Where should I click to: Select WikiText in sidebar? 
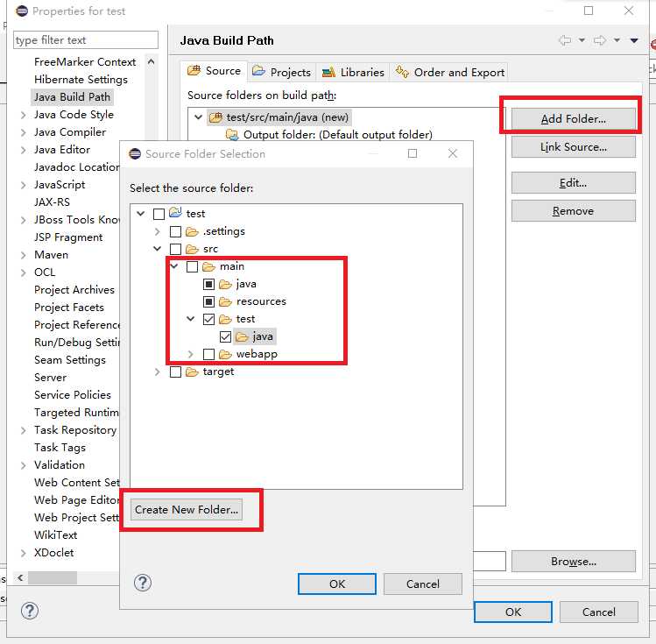(56, 535)
